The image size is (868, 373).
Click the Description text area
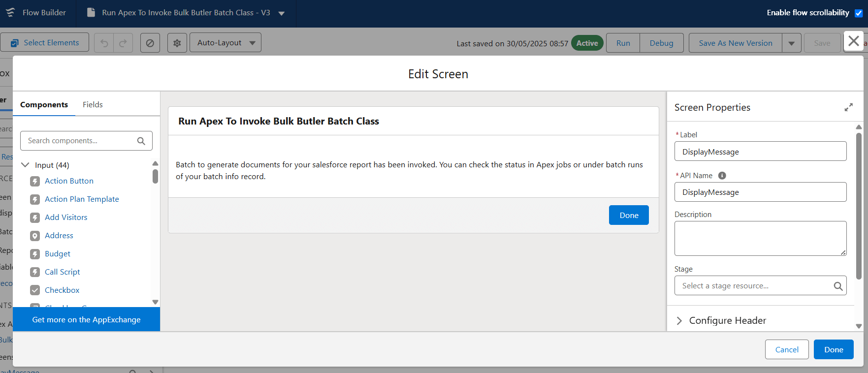(760, 238)
